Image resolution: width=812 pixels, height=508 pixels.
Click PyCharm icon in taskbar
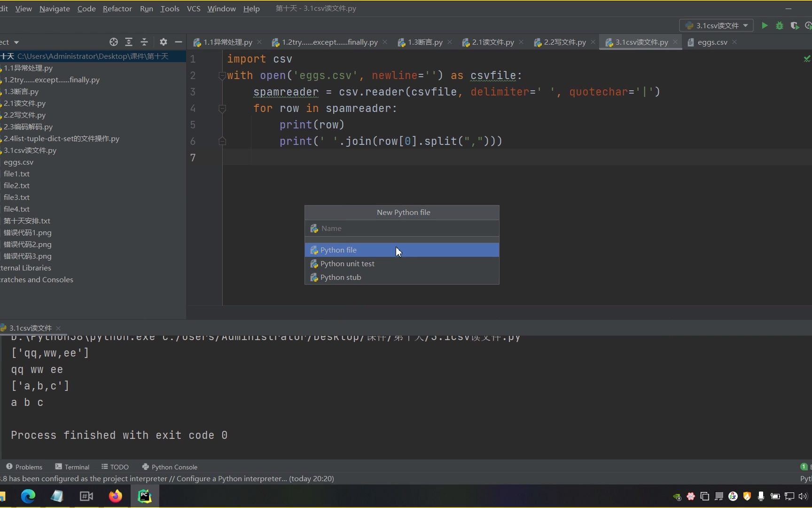[x=144, y=496]
